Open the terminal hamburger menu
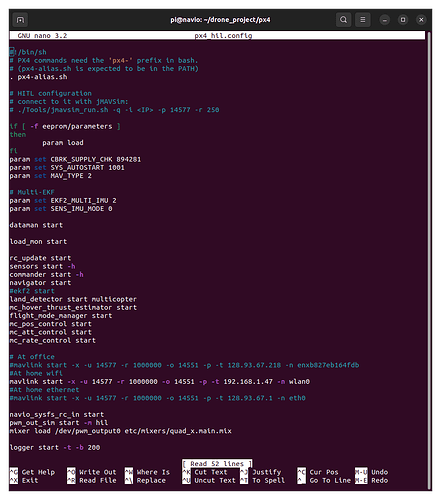This screenshot has width=441, height=500. click(363, 20)
